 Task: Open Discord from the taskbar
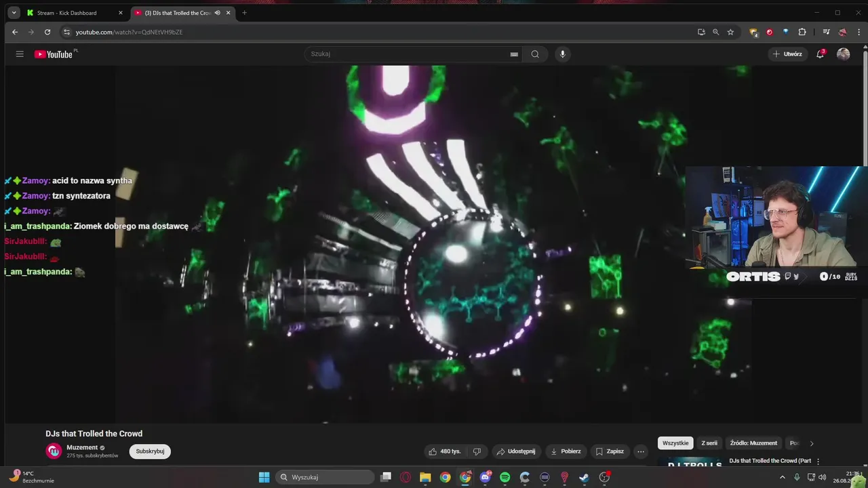coord(485,477)
